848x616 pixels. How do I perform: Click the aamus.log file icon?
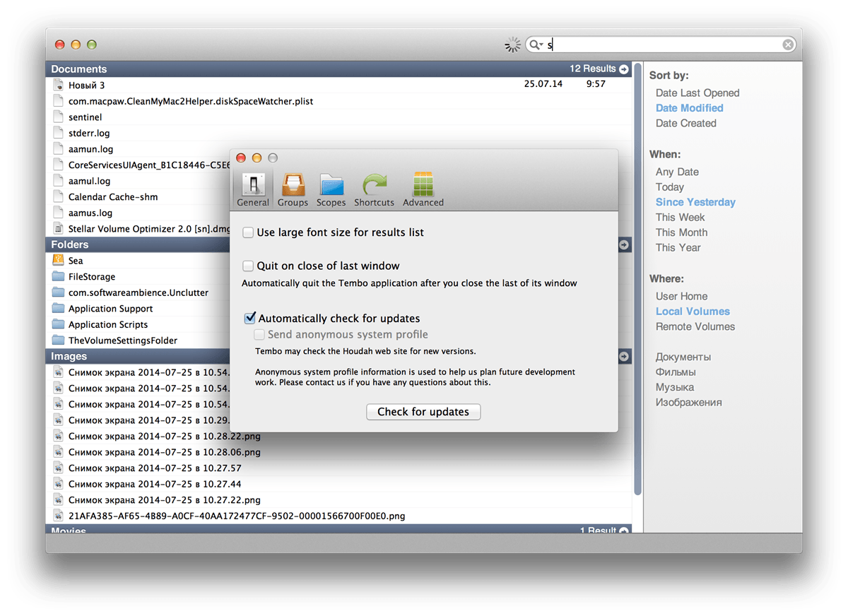[x=58, y=213]
